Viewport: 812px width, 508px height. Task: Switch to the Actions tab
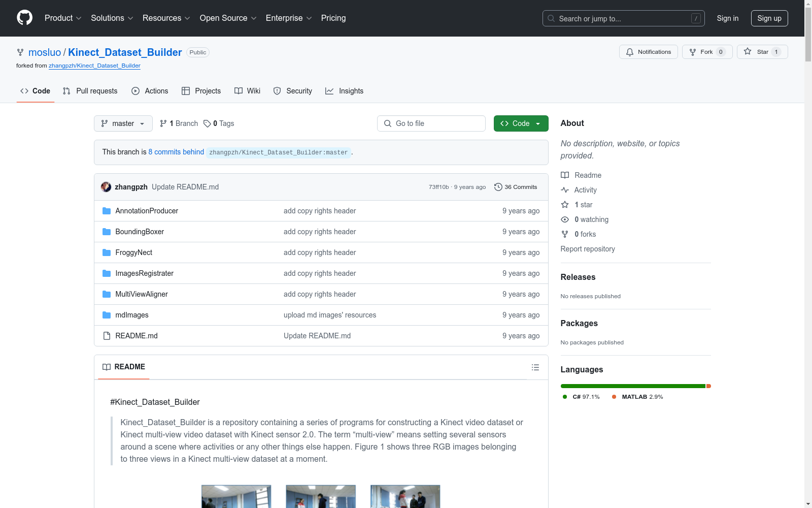tap(150, 91)
